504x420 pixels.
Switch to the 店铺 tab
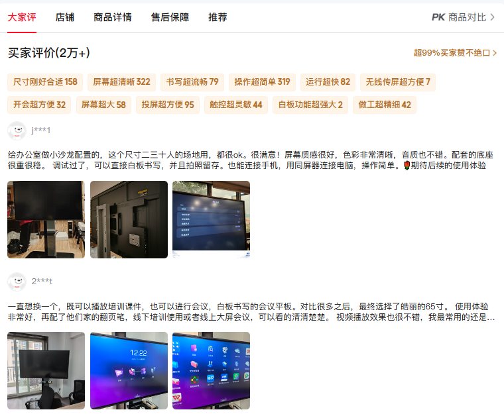click(65, 17)
